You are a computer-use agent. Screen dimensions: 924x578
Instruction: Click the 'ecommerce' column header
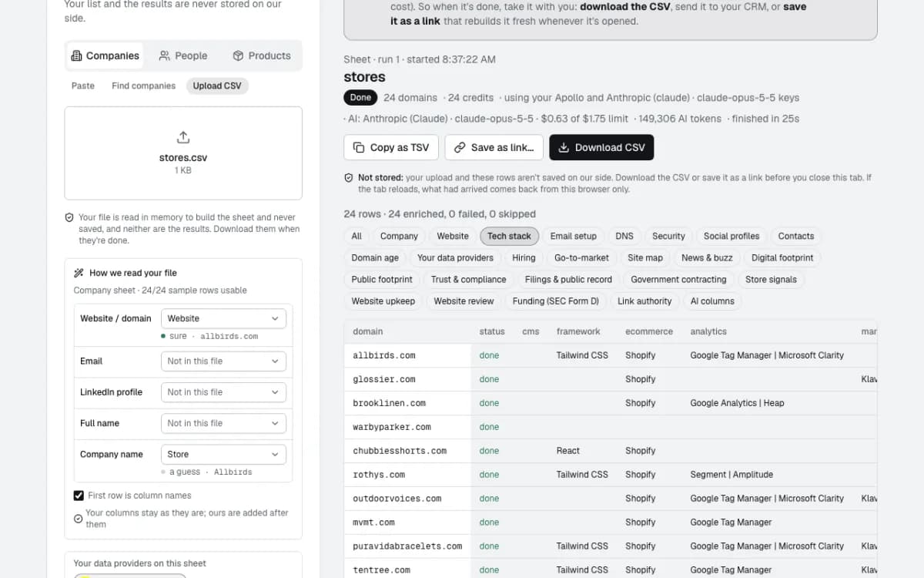click(649, 331)
